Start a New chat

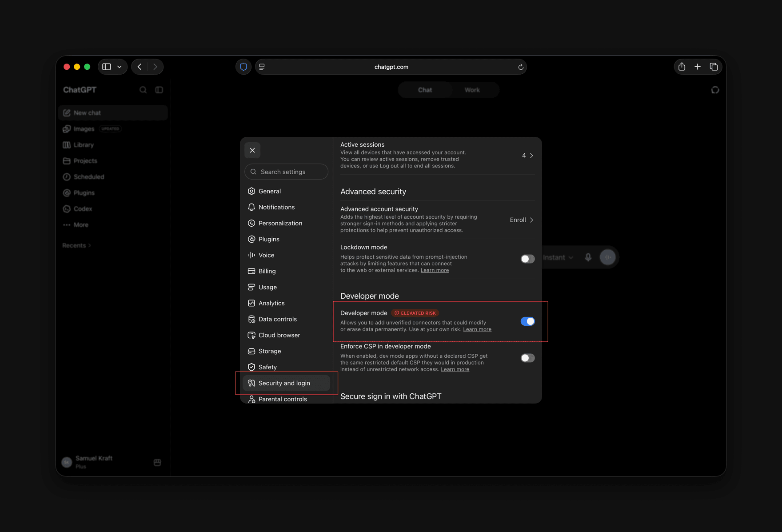[113, 113]
